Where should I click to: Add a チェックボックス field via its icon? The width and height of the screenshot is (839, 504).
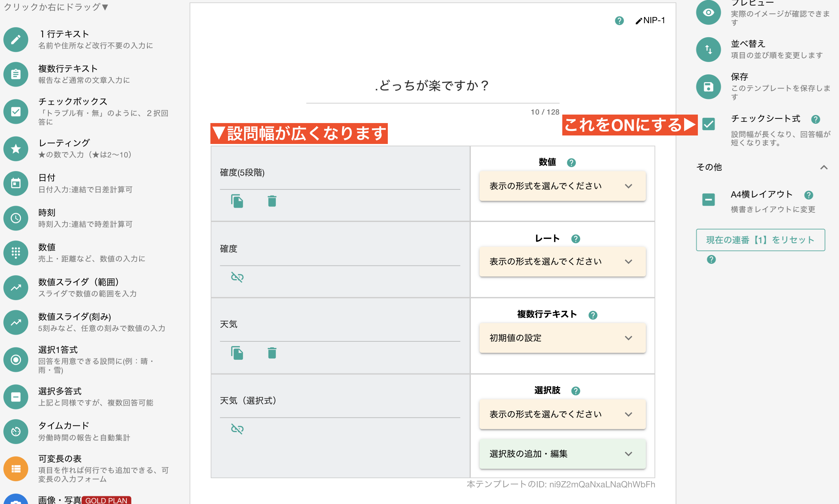pos(16,111)
